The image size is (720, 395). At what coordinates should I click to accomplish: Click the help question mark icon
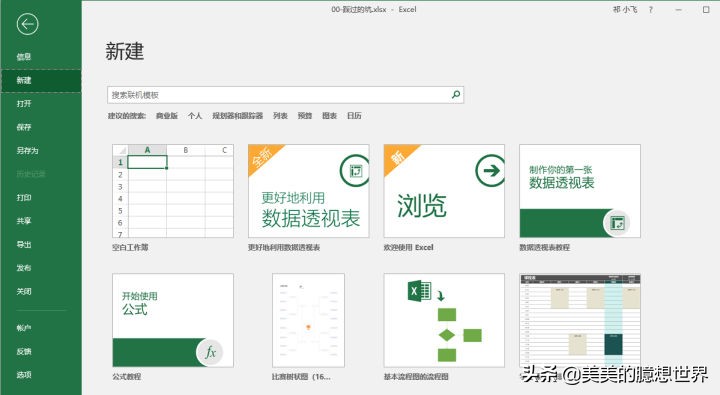tap(651, 10)
